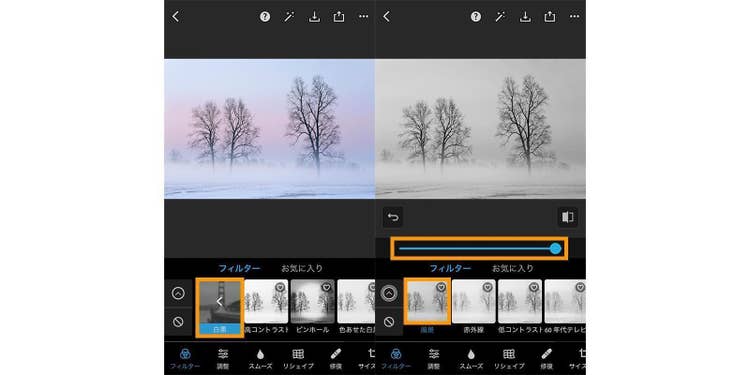Open サイズ crop tool in left bottom bar

click(368, 360)
